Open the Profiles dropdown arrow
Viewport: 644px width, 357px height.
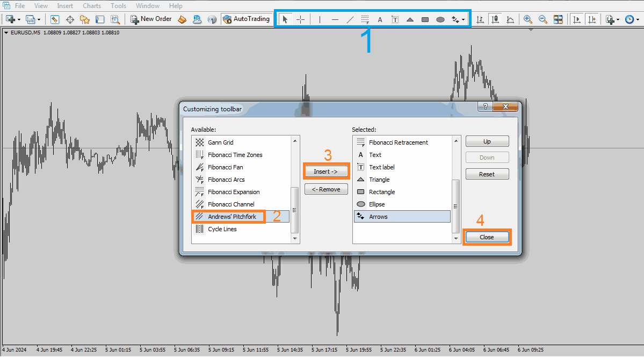(39, 20)
